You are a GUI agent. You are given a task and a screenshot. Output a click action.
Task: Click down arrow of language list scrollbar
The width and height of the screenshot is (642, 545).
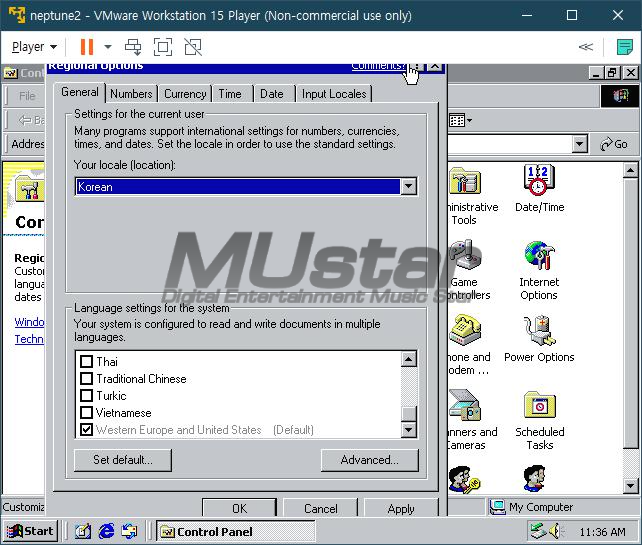pyautogui.click(x=409, y=430)
